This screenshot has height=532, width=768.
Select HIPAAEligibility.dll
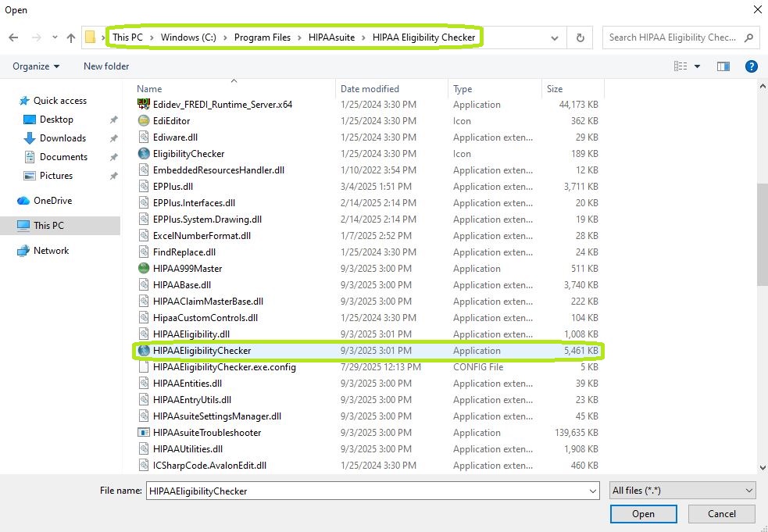point(191,334)
